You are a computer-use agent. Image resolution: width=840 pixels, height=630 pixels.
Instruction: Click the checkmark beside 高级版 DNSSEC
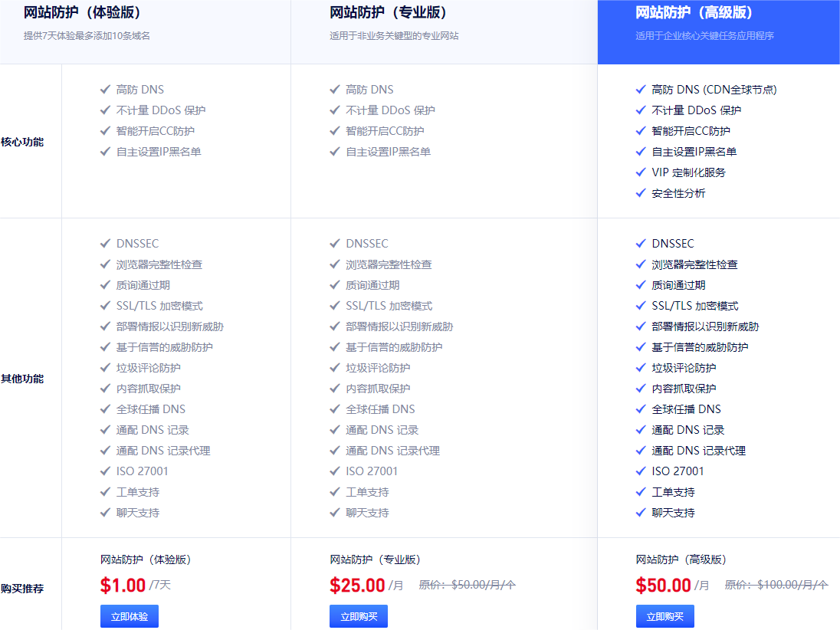pyautogui.click(x=641, y=244)
